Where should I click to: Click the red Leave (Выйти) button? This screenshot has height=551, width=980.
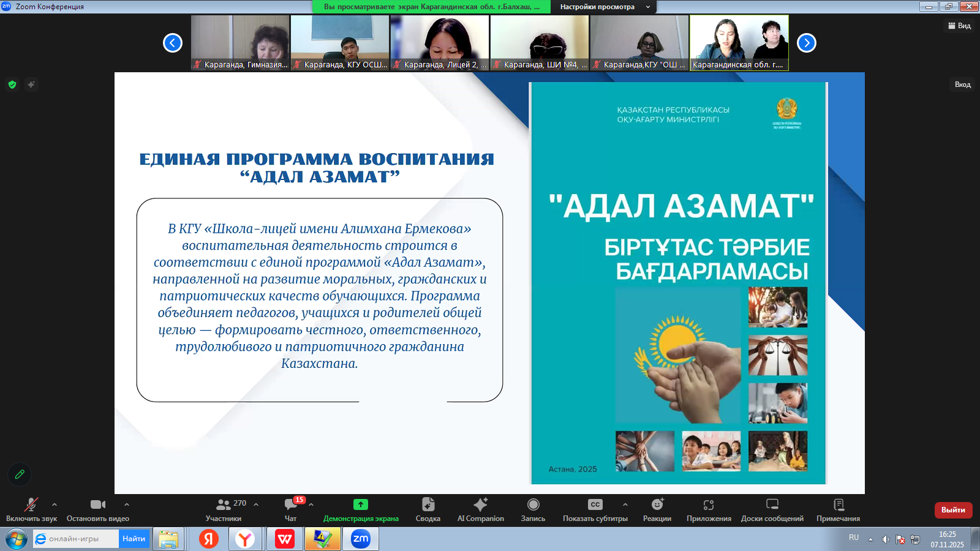pyautogui.click(x=952, y=510)
